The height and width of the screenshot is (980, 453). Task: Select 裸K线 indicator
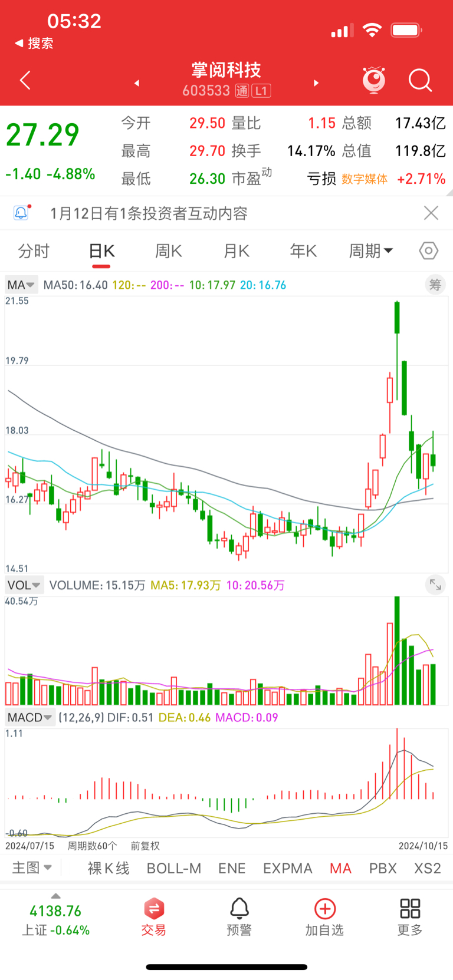109,868
